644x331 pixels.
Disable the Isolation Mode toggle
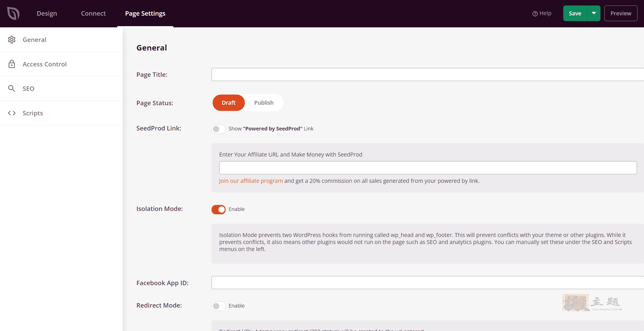218,209
